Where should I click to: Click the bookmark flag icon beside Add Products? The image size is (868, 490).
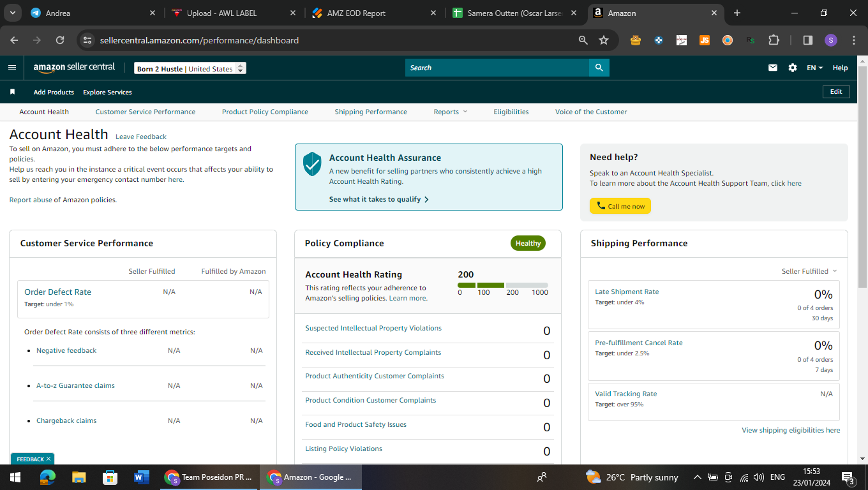(x=12, y=92)
